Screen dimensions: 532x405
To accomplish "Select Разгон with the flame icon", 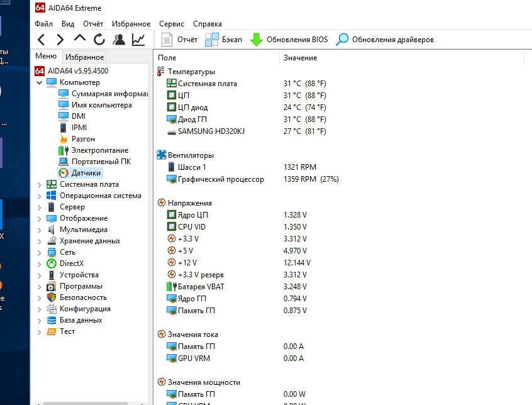I will [77, 139].
